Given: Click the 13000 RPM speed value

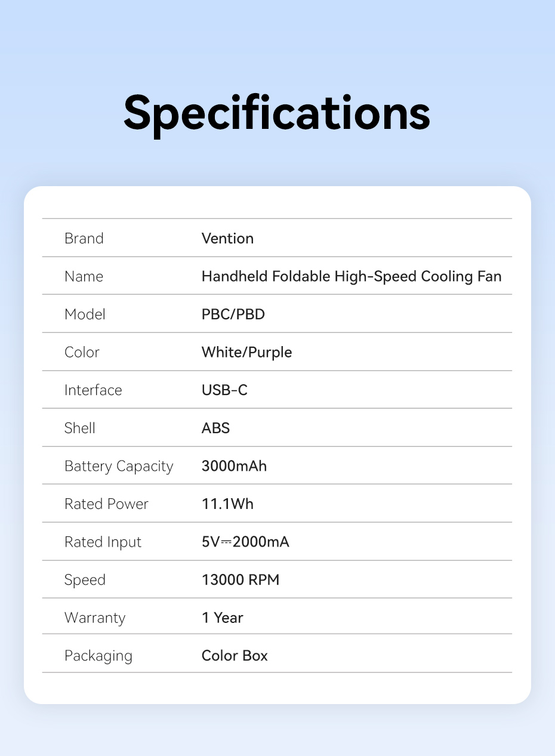Looking at the screenshot, I should pos(240,580).
